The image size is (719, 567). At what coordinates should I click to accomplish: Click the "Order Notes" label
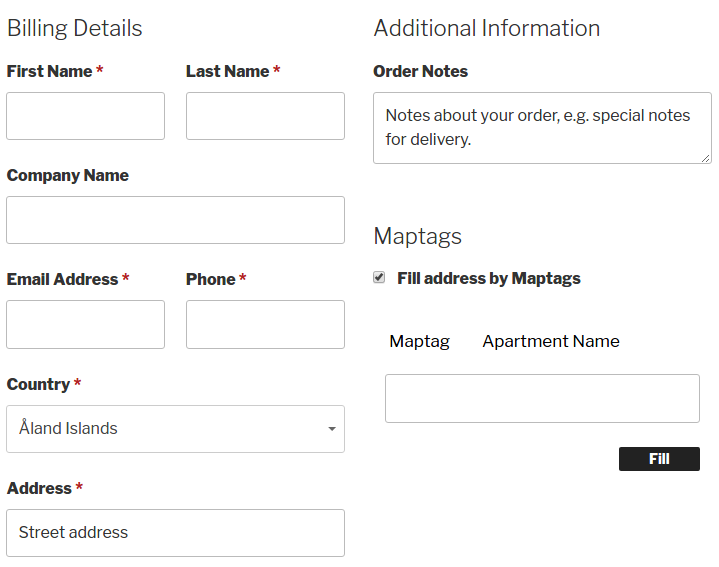click(x=420, y=71)
